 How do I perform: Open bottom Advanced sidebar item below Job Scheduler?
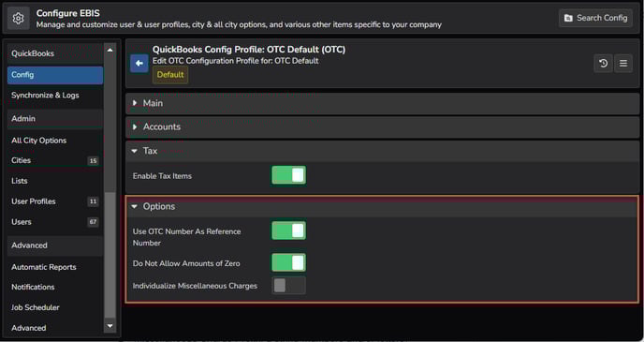click(55, 328)
